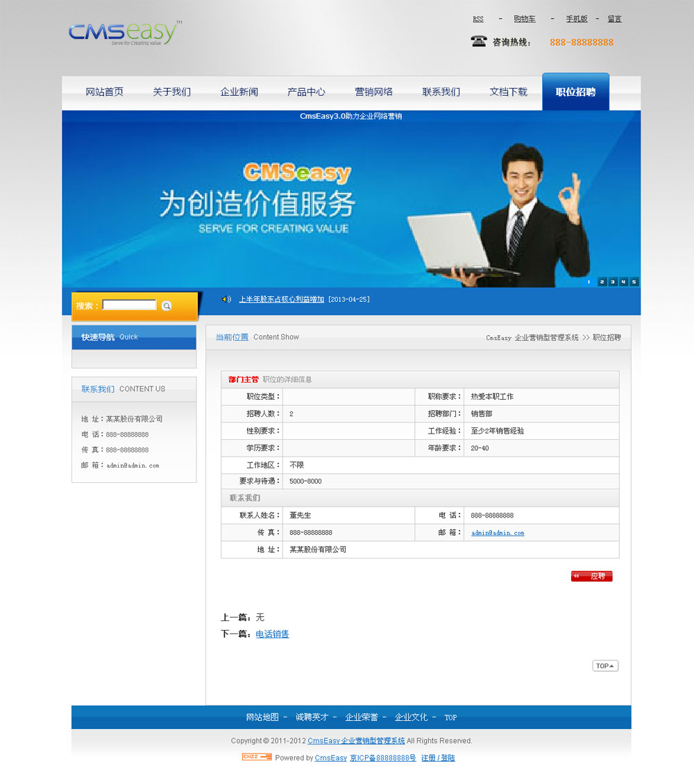The image size is (694, 784).
Task: Click the telephone hotline icon
Action: click(x=479, y=42)
